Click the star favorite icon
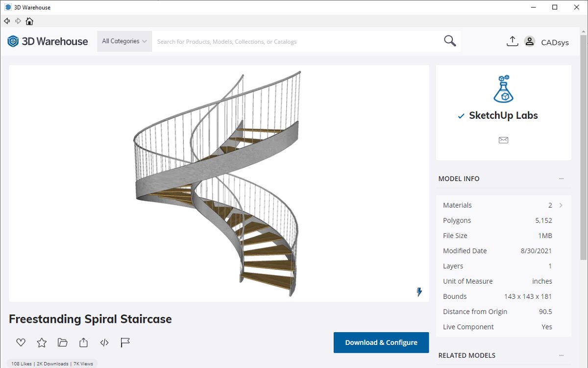This screenshot has height=368, width=588. click(42, 342)
